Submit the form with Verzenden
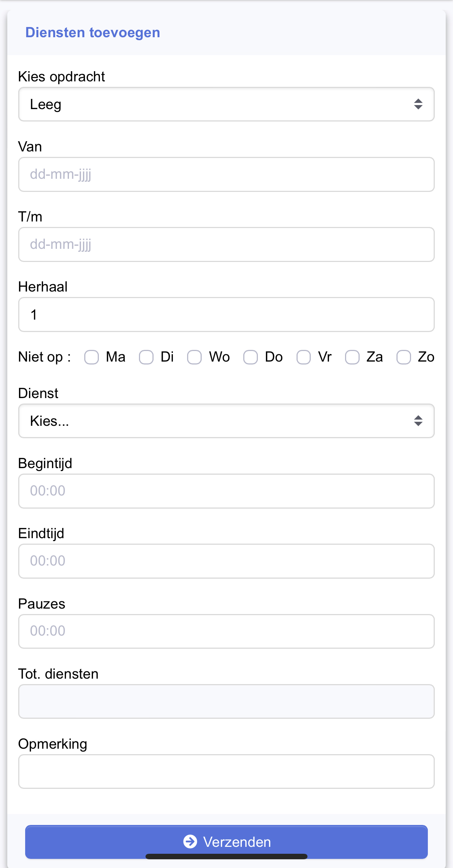This screenshot has height=868, width=453. (x=226, y=842)
